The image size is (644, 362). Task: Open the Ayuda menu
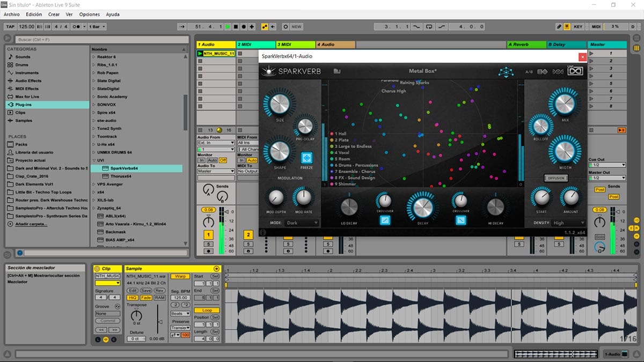click(x=113, y=14)
